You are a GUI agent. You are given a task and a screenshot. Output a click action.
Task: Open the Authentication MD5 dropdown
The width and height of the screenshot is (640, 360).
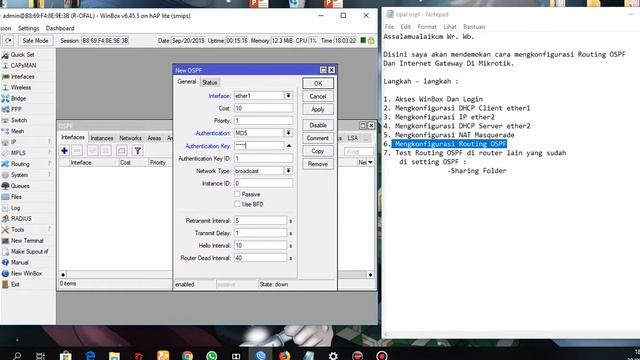288,133
